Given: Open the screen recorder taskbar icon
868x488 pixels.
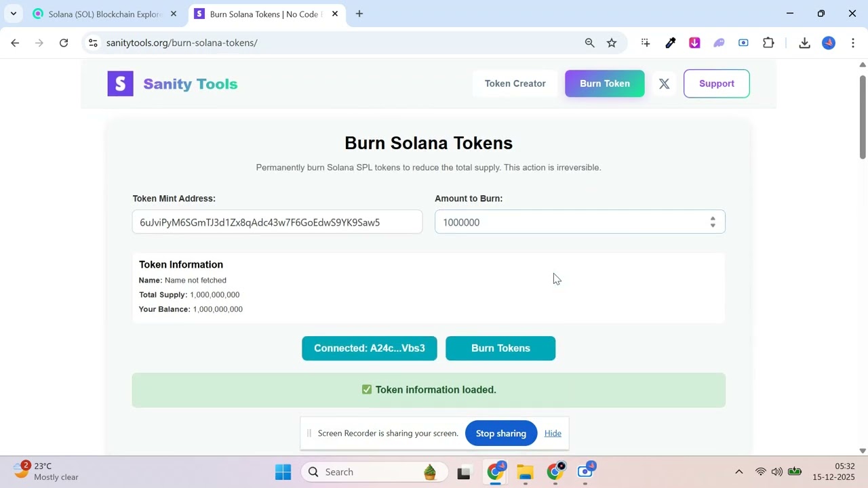Looking at the screenshot, I should click(586, 472).
